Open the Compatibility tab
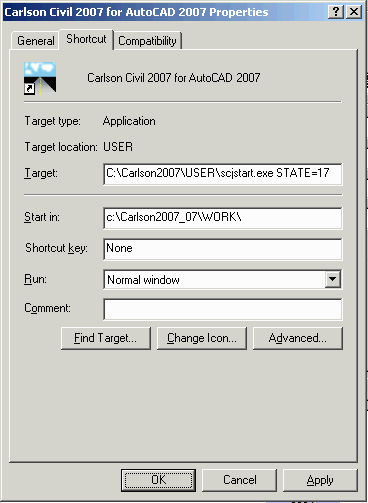Image resolution: width=368 pixels, height=503 pixels. point(147,41)
